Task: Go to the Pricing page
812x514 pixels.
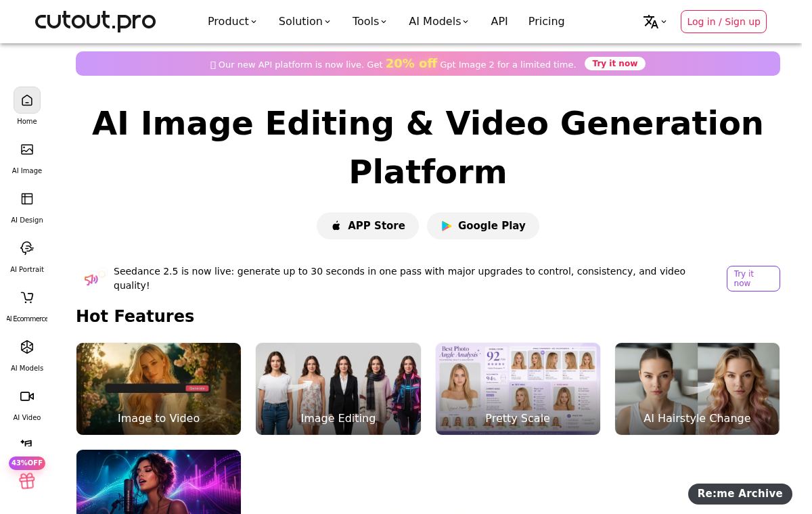Action: pos(546,22)
